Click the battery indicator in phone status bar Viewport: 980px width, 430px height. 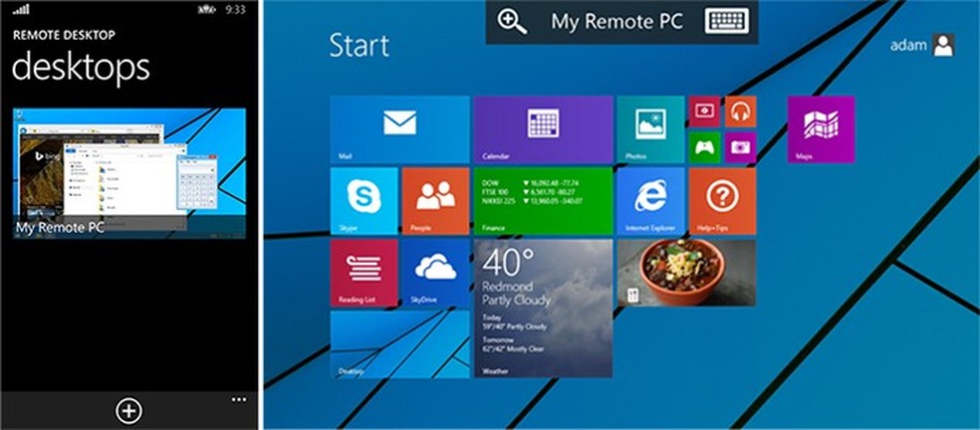(x=207, y=9)
